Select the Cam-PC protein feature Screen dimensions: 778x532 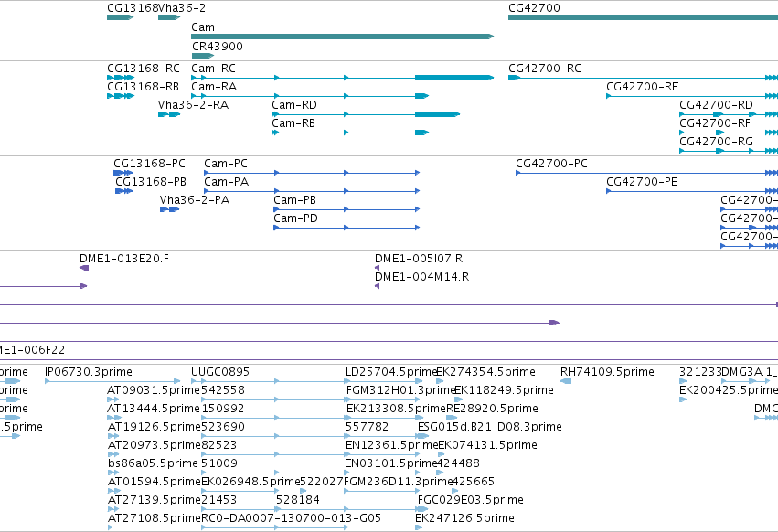(312, 173)
